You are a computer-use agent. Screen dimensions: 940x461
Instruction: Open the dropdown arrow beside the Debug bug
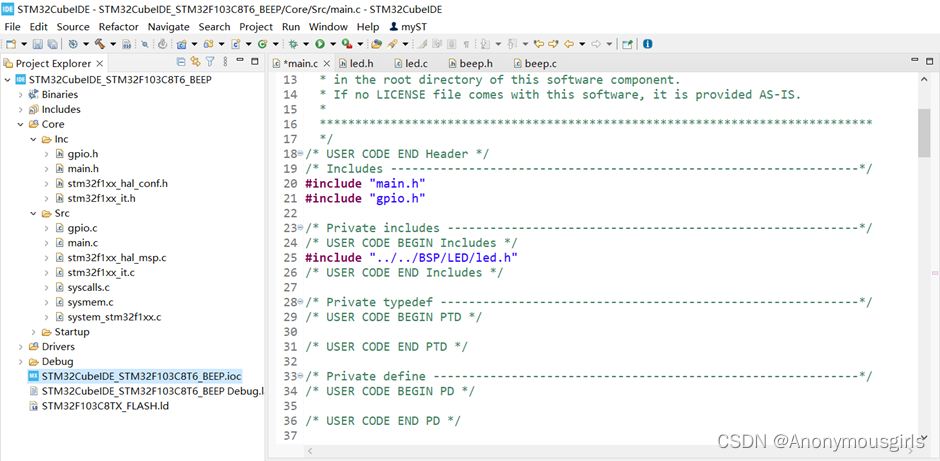(306, 44)
